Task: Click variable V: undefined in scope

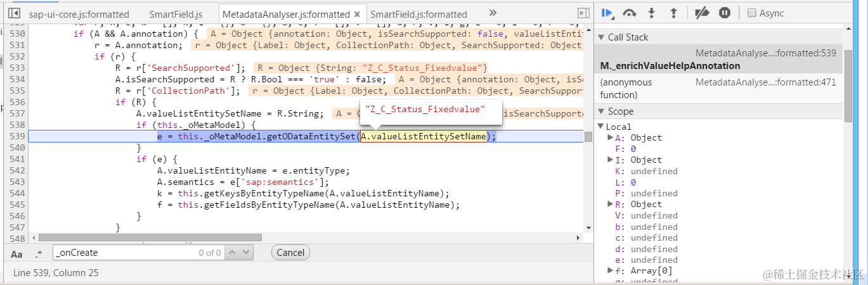Action: click(x=646, y=215)
